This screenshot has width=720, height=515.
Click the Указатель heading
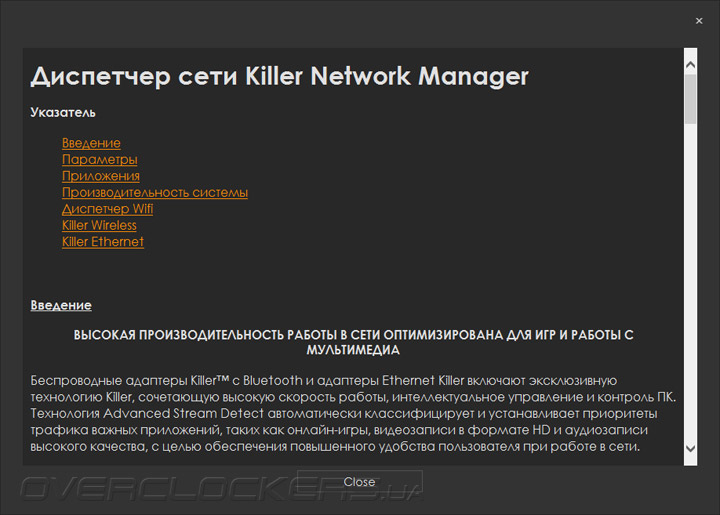(63, 113)
